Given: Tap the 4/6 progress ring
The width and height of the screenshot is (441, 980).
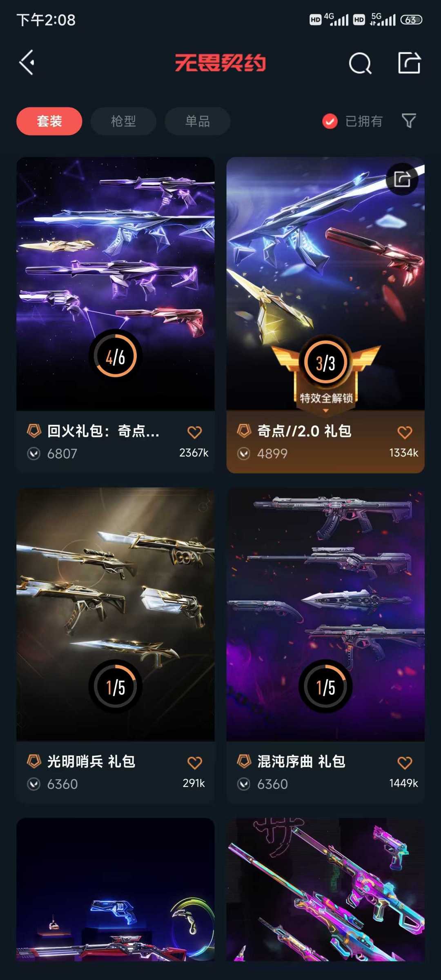Looking at the screenshot, I should (116, 356).
